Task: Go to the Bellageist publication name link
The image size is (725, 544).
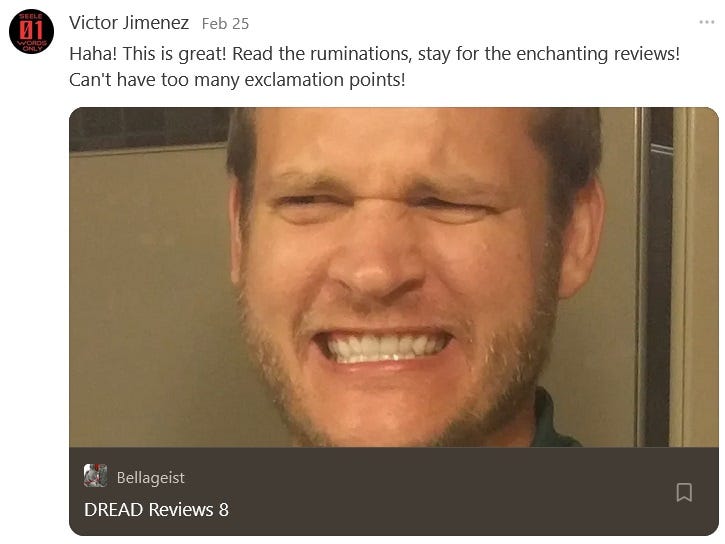Action: pos(150,477)
